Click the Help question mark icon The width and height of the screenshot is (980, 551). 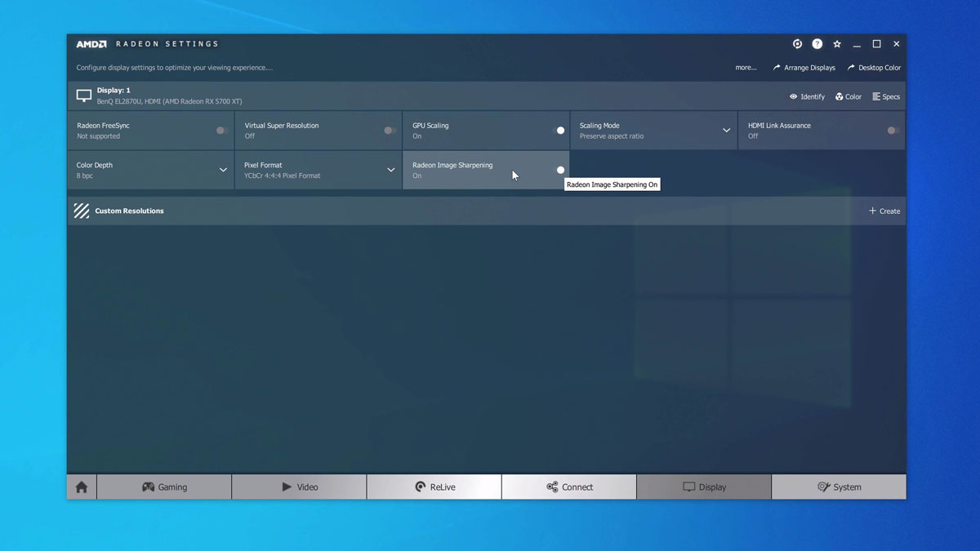(x=817, y=44)
